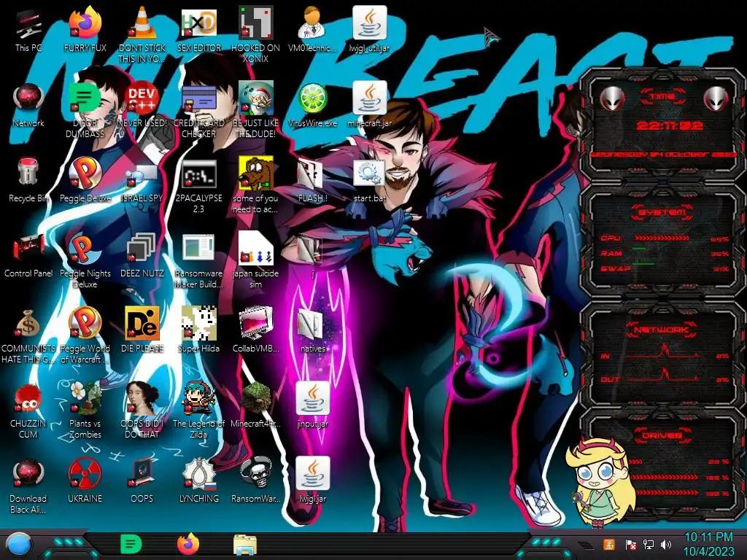The width and height of the screenshot is (747, 560).
Task: Click the 22:11:02 time widget readout
Action: tap(670, 125)
